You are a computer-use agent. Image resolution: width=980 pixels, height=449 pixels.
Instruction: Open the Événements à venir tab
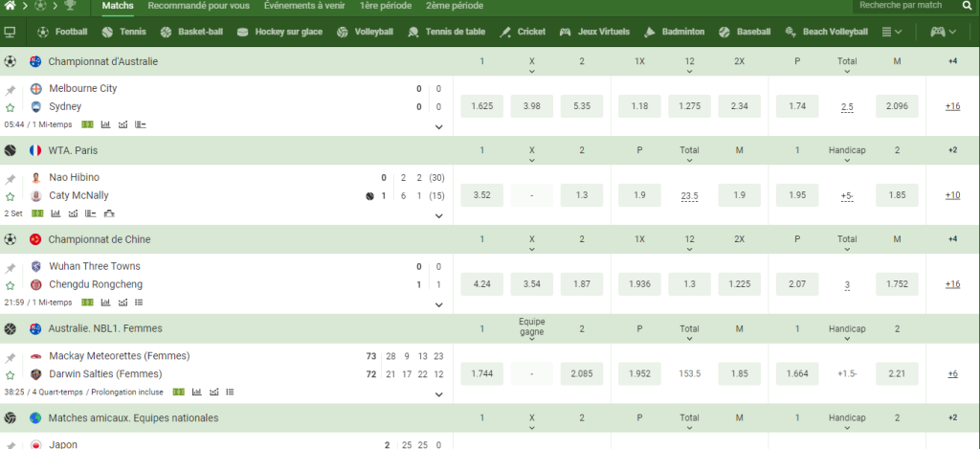coord(304,6)
